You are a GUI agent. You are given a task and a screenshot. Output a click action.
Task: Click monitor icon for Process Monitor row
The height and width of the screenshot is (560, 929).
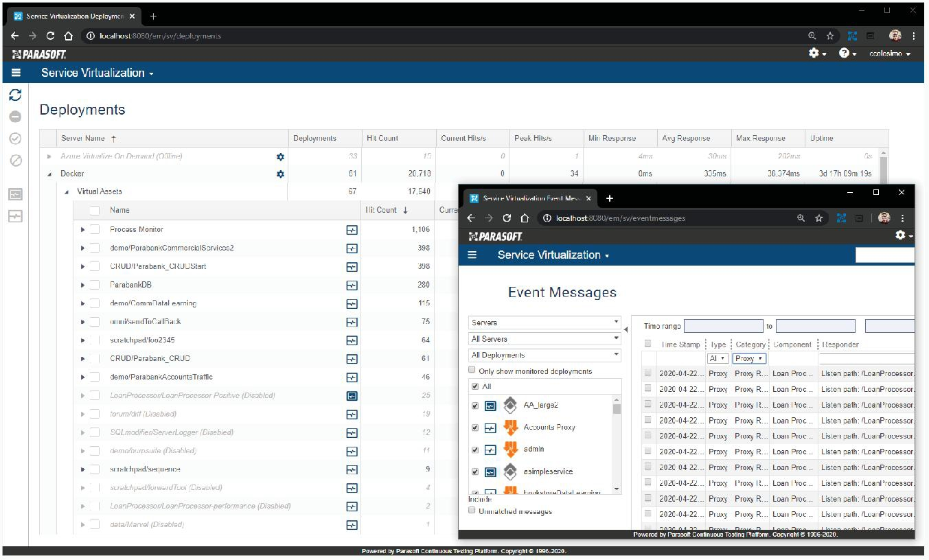point(352,230)
